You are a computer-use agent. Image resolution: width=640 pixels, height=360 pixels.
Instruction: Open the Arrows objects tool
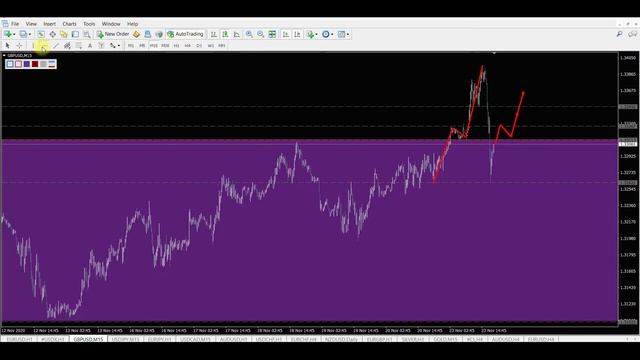(112, 46)
